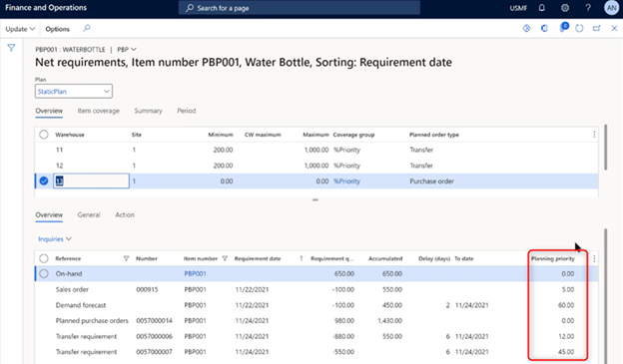Select all rows in the warehouse grid

coord(44,135)
